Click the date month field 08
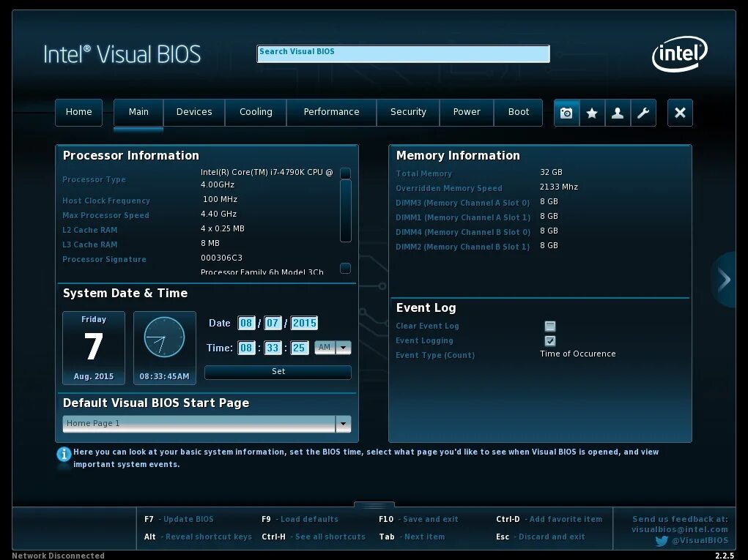This screenshot has height=560, width=748. click(246, 323)
